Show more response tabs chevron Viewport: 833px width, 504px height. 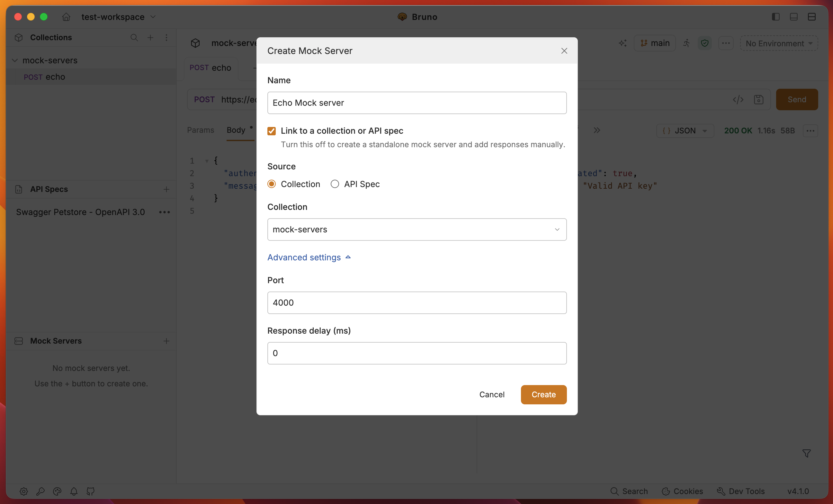click(x=597, y=130)
